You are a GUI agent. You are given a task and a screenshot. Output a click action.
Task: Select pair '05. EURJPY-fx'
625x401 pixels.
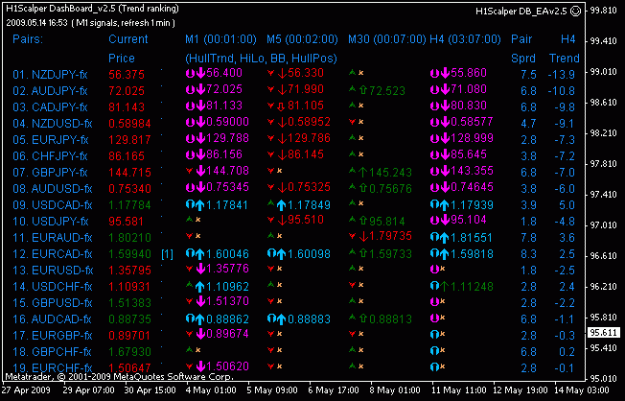50,140
